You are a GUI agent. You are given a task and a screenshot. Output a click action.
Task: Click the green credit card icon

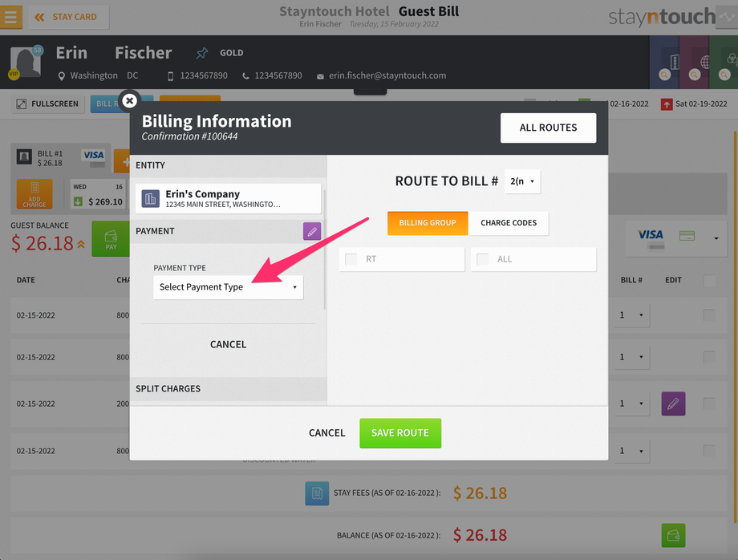[687, 236]
